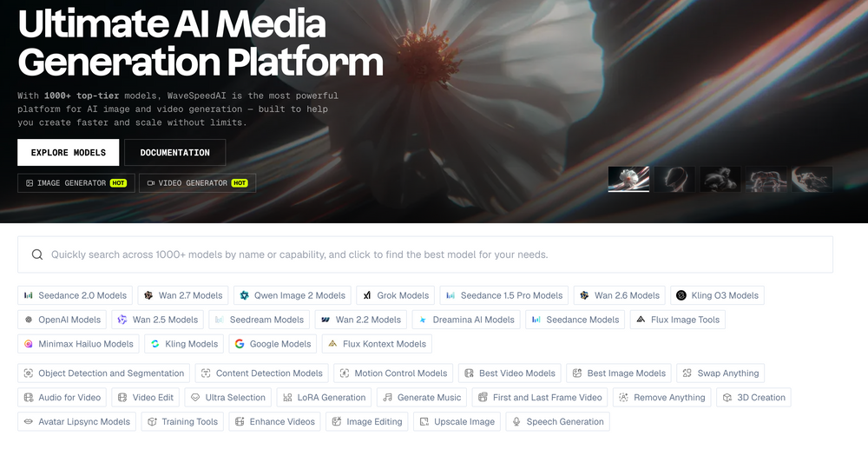Click the OpenAI Models logo icon
Image resolution: width=868 pixels, height=449 pixels.
(29, 320)
